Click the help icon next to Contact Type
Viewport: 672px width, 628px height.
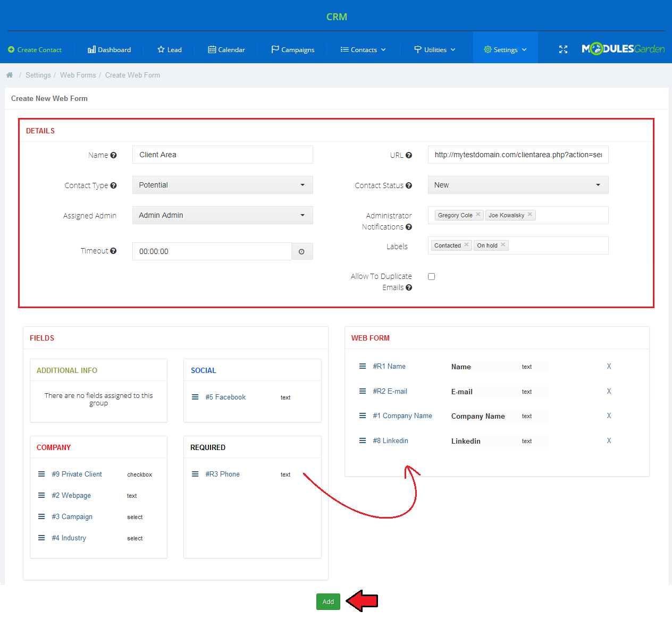pyautogui.click(x=113, y=185)
